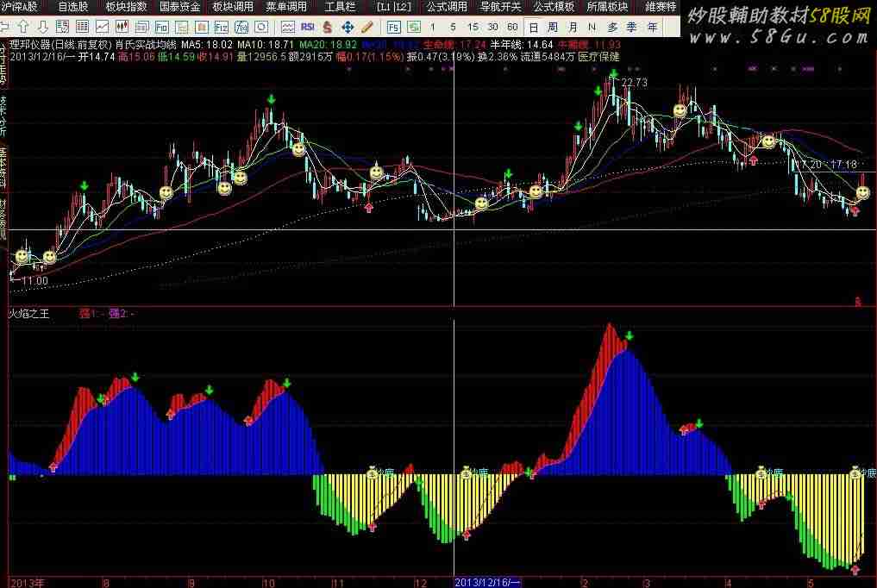Click the FS time-sharing chart icon
877x588 pixels.
pyautogui.click(x=393, y=26)
